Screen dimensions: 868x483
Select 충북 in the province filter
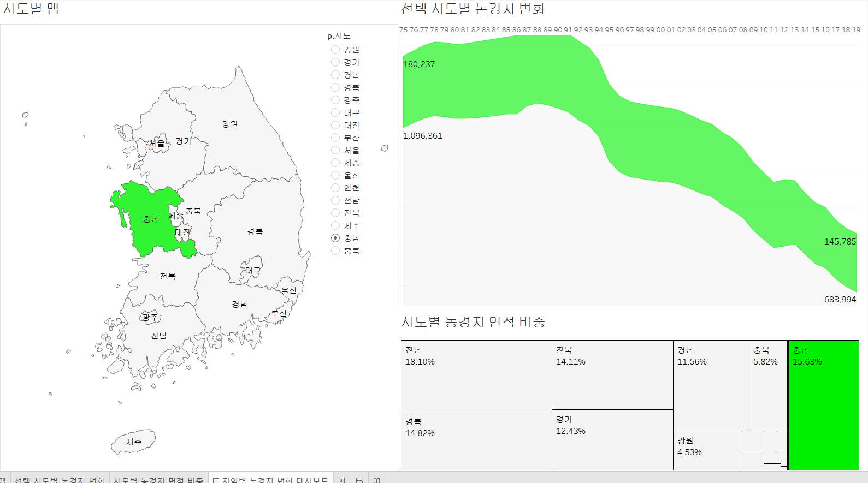click(x=335, y=251)
